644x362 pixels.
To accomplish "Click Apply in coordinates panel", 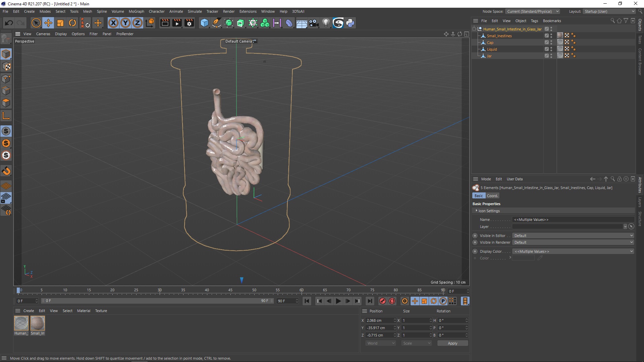I will point(452,343).
